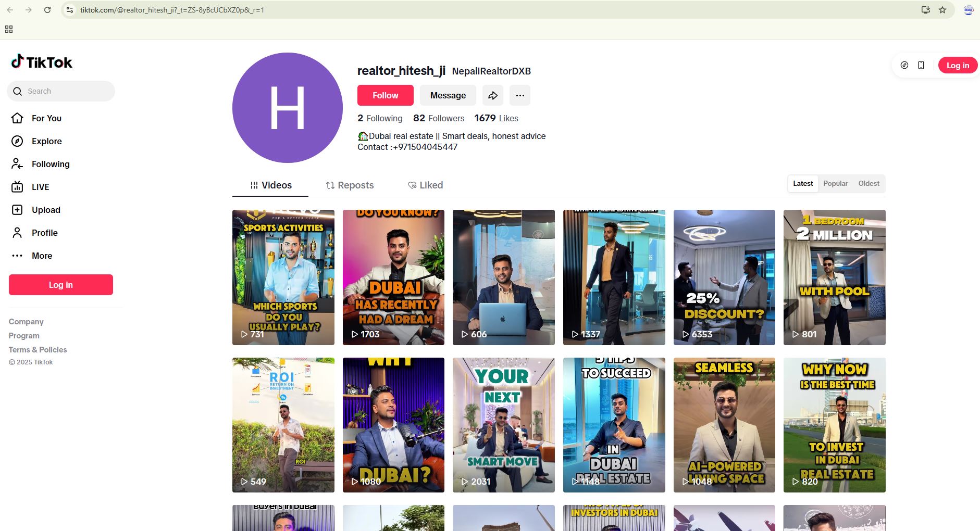
Task: Click the Explore sidebar label
Action: [46, 141]
